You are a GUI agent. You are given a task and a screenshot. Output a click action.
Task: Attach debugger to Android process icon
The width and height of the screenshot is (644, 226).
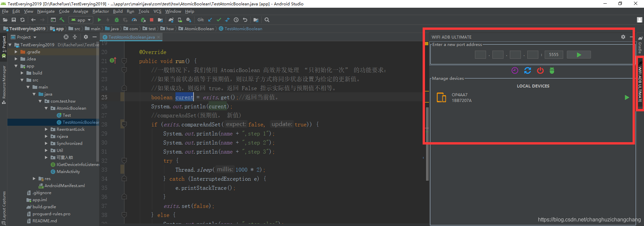point(143,20)
